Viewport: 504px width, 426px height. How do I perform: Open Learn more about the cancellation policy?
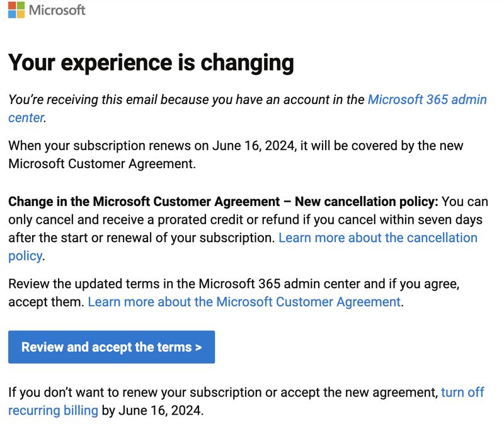pos(377,238)
